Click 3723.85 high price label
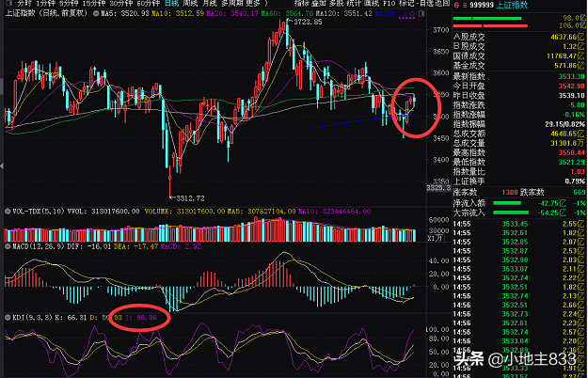This screenshot has height=378, width=588. pyautogui.click(x=308, y=23)
